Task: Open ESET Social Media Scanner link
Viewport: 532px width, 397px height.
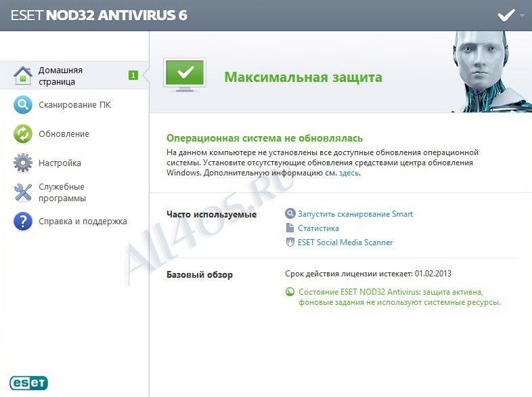Action: pyautogui.click(x=345, y=243)
